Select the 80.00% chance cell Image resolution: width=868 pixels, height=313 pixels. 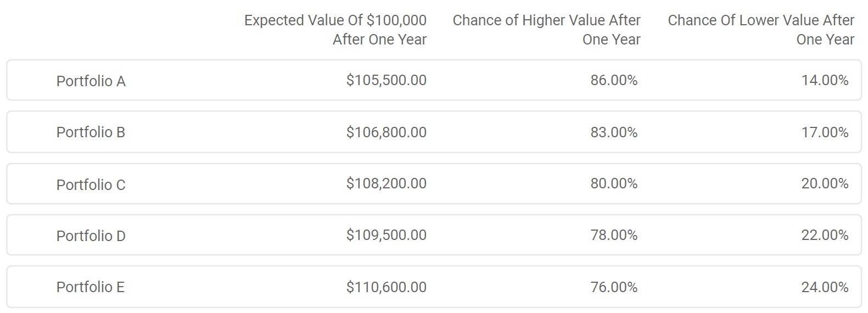click(614, 183)
